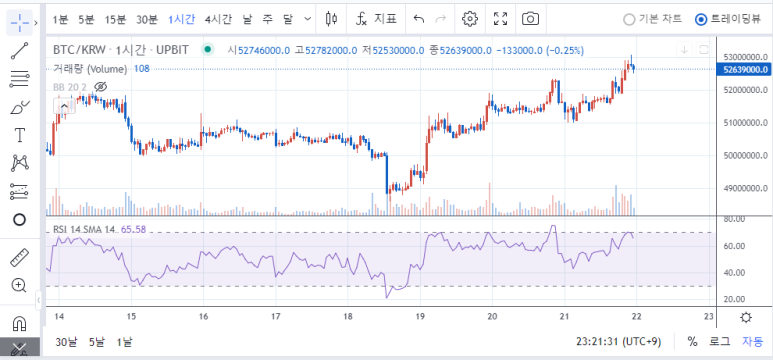Switch to the 주 weekly interval
The width and height of the screenshot is (773, 360).
268,19
